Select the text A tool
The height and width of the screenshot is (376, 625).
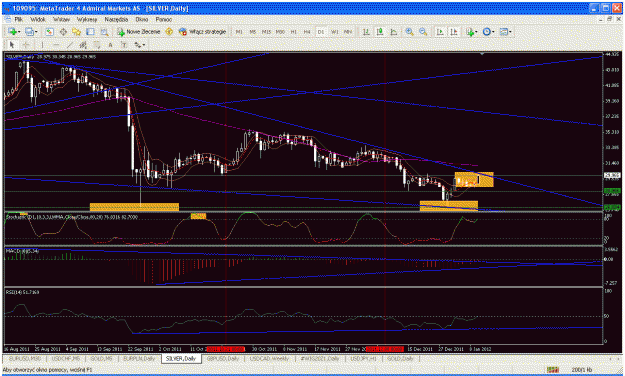tap(110, 45)
